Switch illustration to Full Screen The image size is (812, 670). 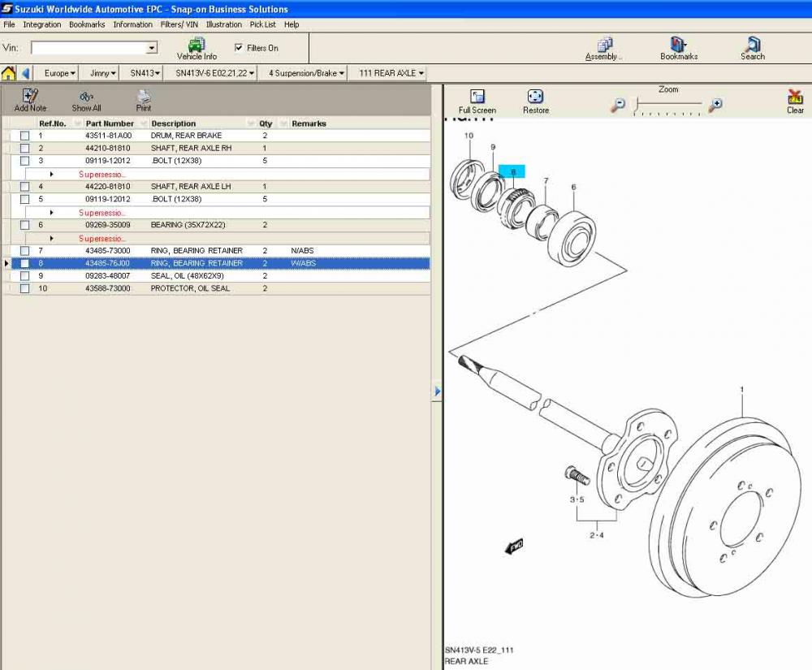(x=477, y=97)
